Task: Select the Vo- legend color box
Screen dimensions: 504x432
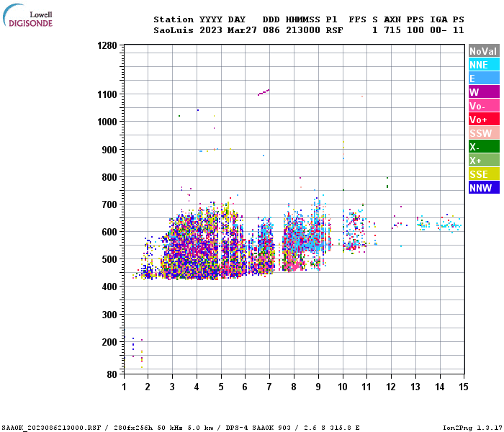Action: (x=484, y=106)
